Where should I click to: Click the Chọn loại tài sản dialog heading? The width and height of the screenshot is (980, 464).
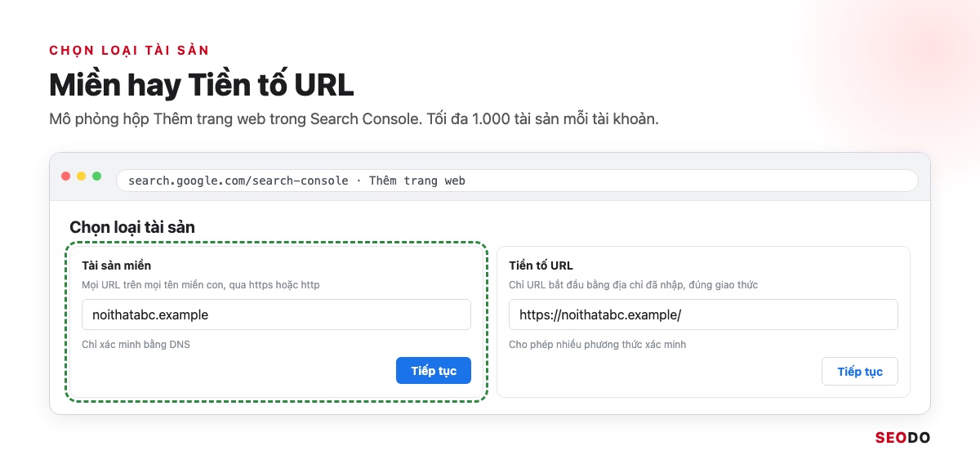point(132,227)
